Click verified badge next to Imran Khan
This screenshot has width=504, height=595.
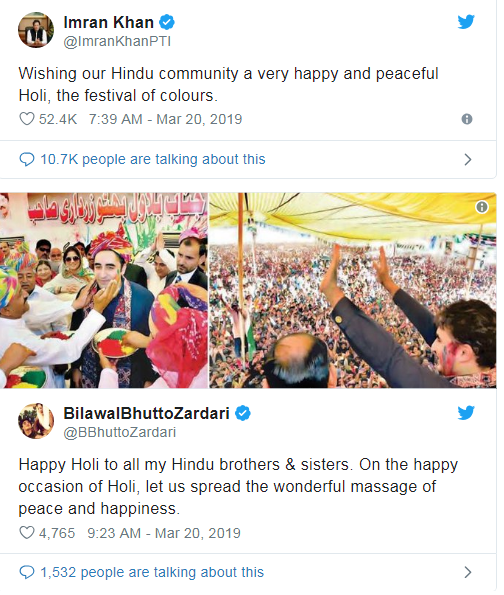(167, 22)
